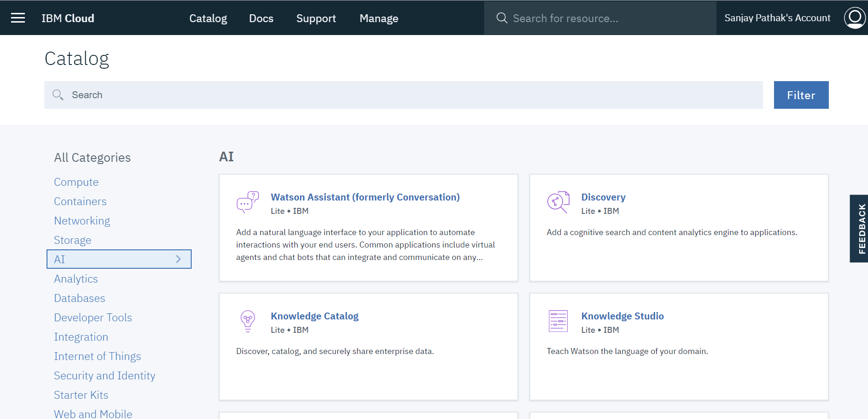Select the AI category in sidebar

tap(119, 259)
